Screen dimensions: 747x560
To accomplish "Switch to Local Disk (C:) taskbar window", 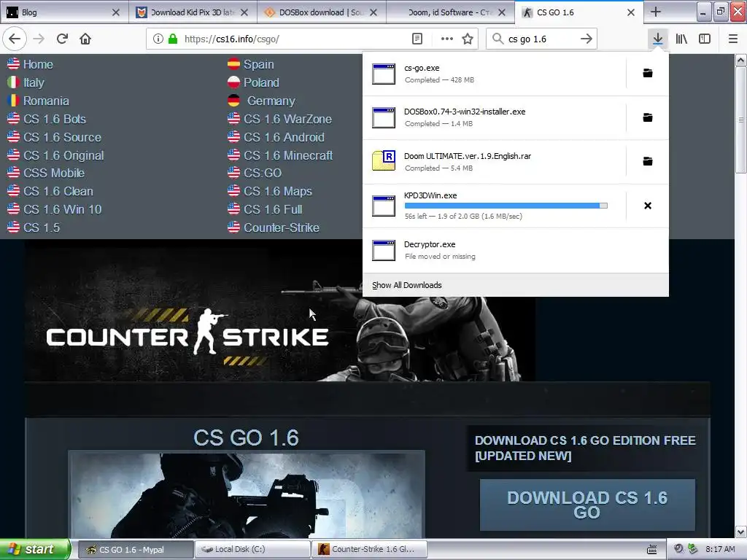I will pyautogui.click(x=253, y=549).
